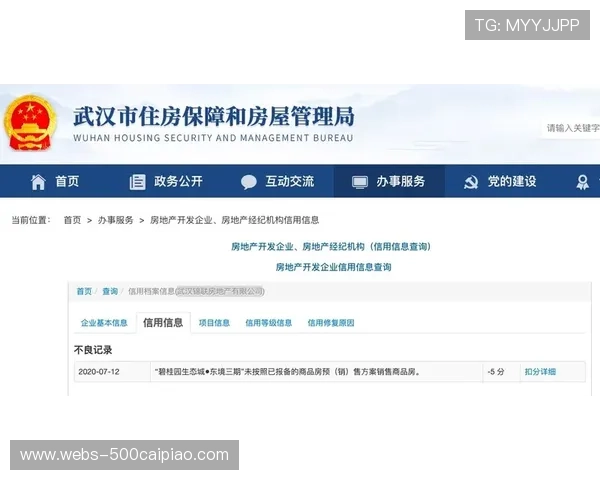This screenshot has width=600, height=480.
Task: Click 办事服务 in the 当前位置 breadcrumb
Action: 116,220
